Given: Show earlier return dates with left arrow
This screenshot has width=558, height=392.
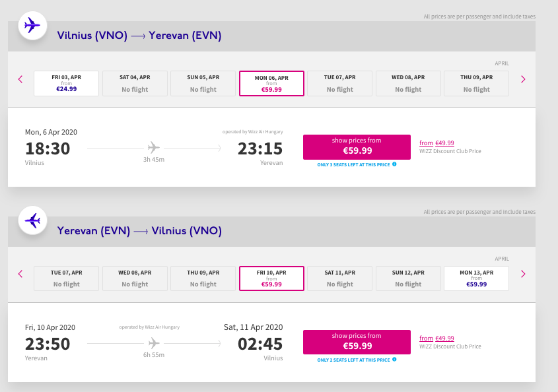Looking at the screenshot, I should (20, 274).
